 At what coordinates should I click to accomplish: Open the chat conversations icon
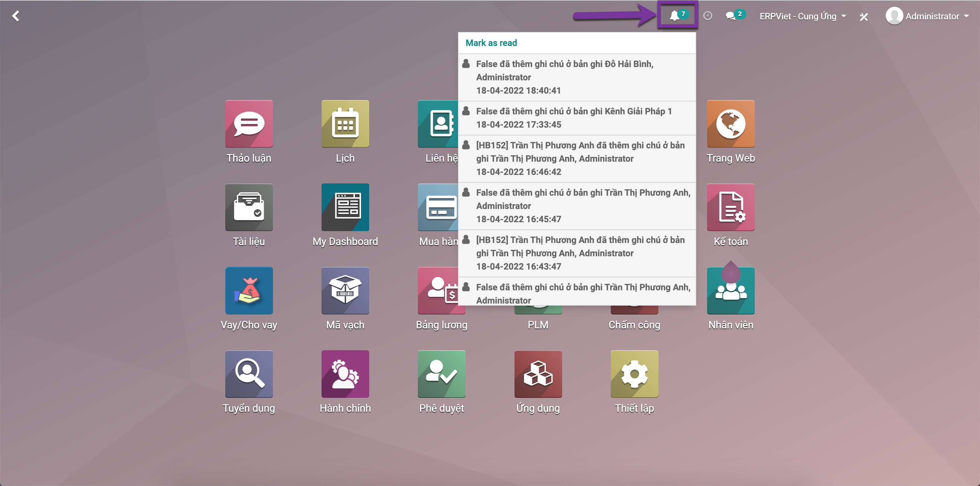(731, 16)
